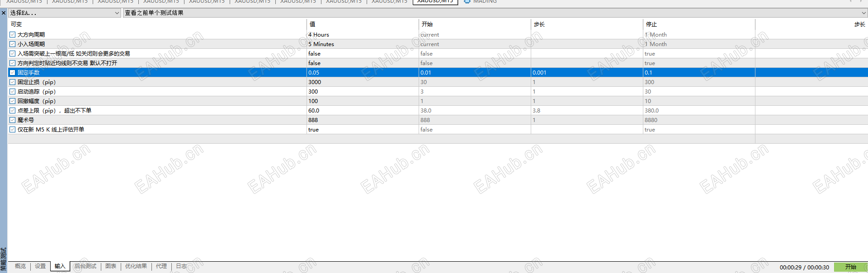Screen dimensions: 868x273
Task: Click the green 开始 button
Action: [x=850, y=267]
